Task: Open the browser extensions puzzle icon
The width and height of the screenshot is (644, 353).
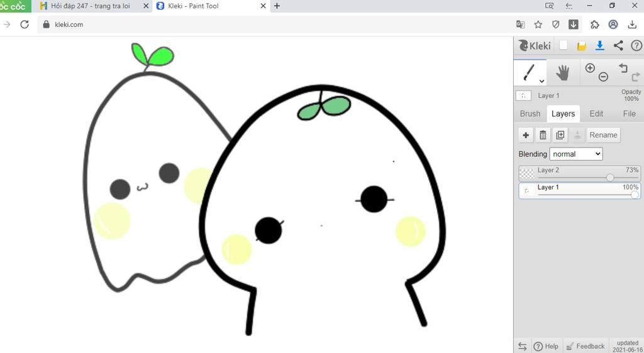Action: pos(595,24)
